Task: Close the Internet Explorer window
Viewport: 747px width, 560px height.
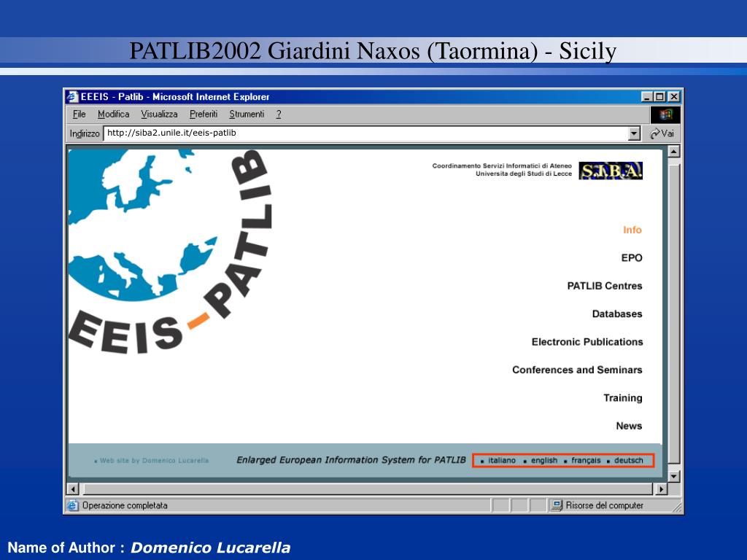Action: 673,97
